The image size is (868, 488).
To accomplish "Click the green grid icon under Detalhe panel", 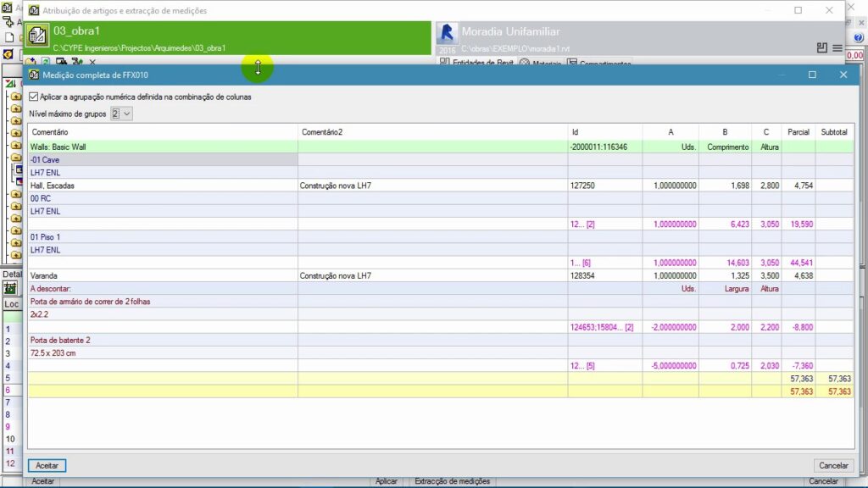I will [x=11, y=288].
